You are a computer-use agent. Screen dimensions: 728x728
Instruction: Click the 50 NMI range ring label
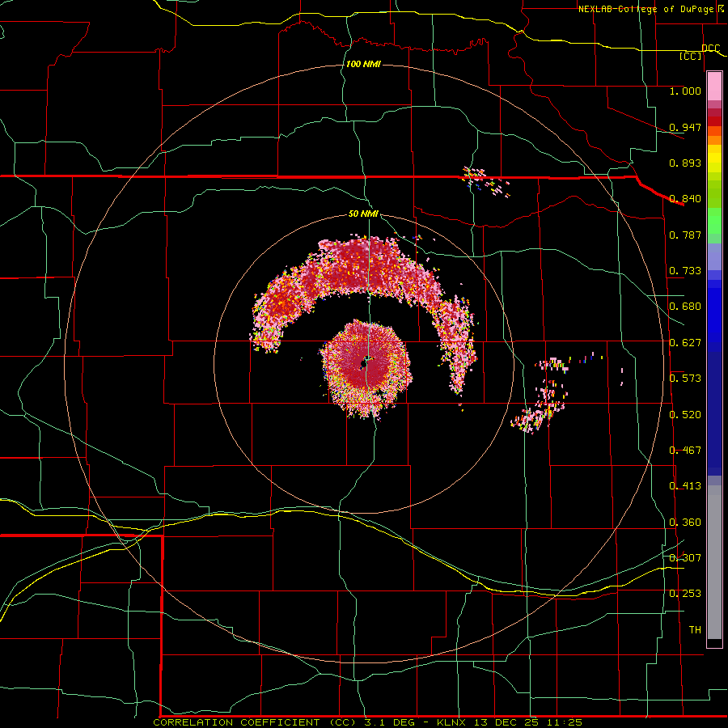(x=363, y=214)
